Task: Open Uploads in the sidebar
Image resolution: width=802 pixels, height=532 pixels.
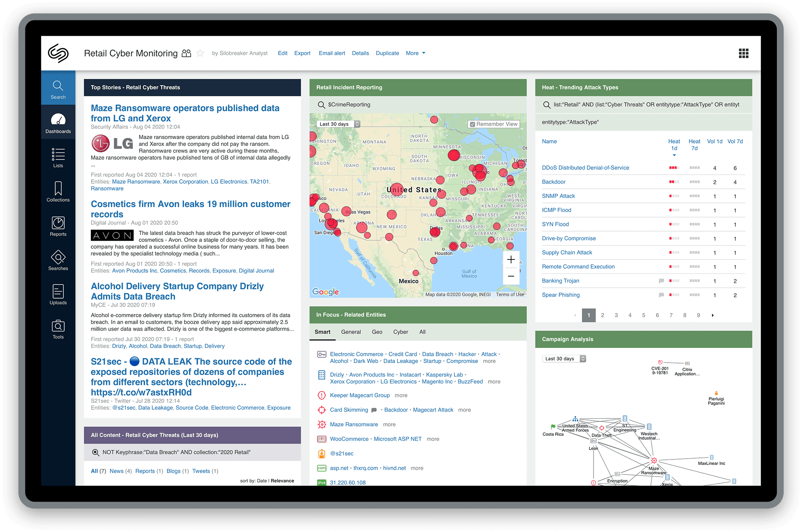Action: pyautogui.click(x=58, y=294)
